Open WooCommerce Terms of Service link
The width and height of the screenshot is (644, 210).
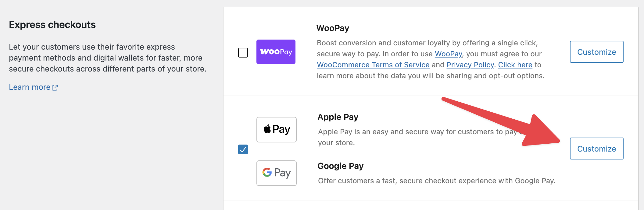point(373,65)
